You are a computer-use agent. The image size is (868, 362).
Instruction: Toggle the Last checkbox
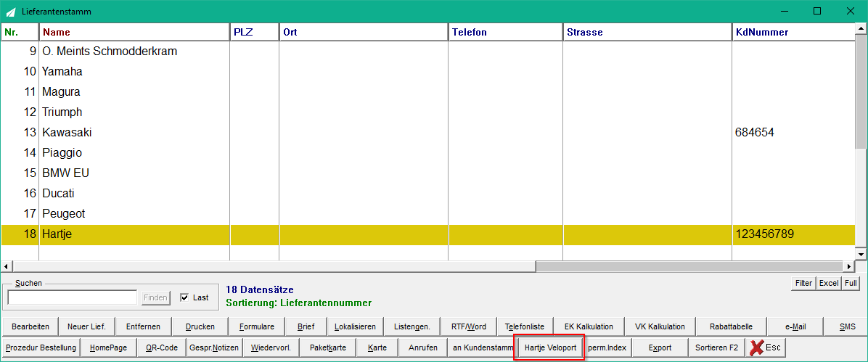[x=185, y=297]
